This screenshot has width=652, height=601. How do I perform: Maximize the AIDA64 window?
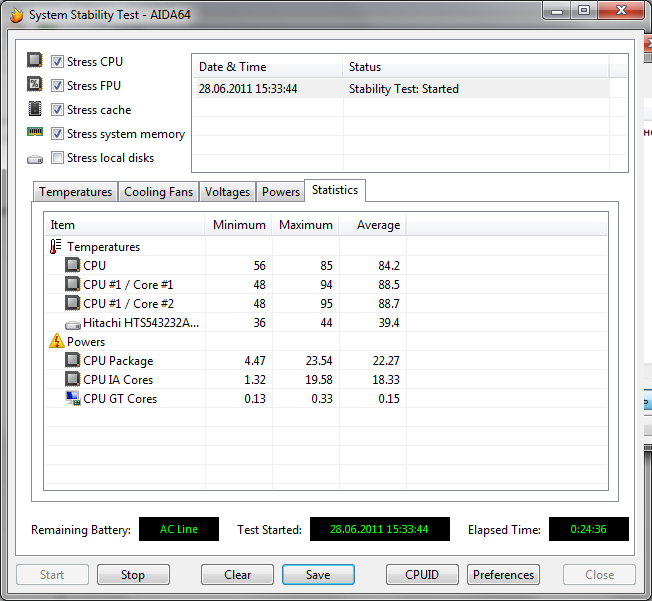coord(584,10)
